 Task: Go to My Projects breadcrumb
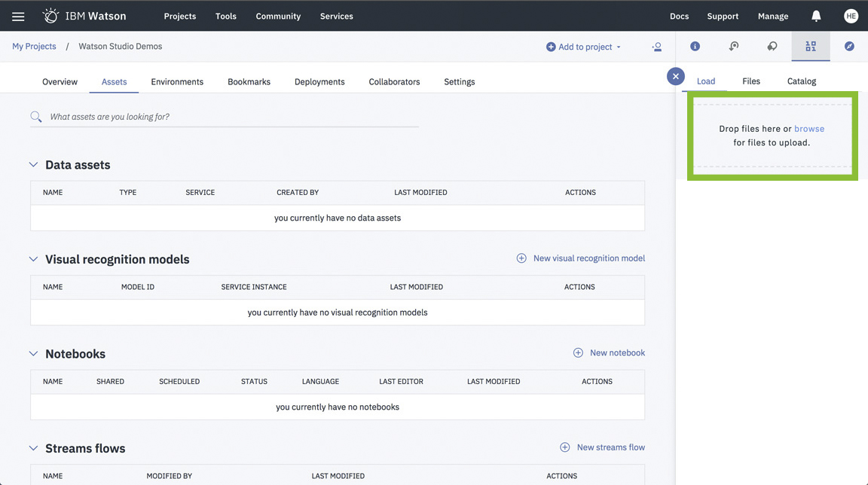click(35, 47)
